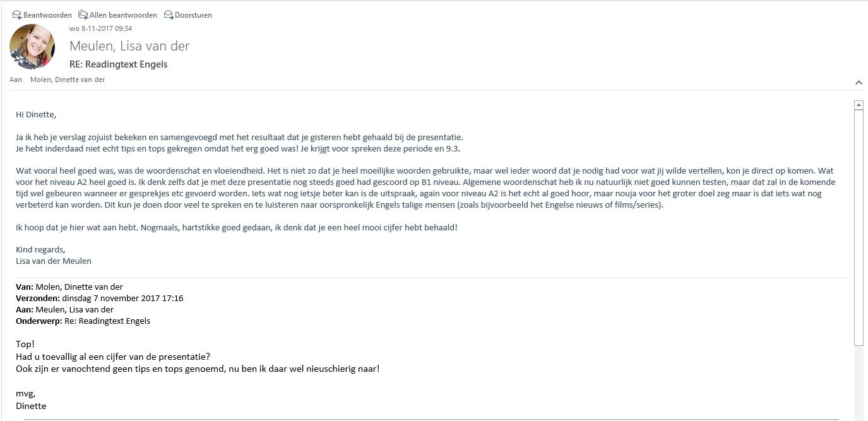Click the Aan recipient label

coord(16,80)
